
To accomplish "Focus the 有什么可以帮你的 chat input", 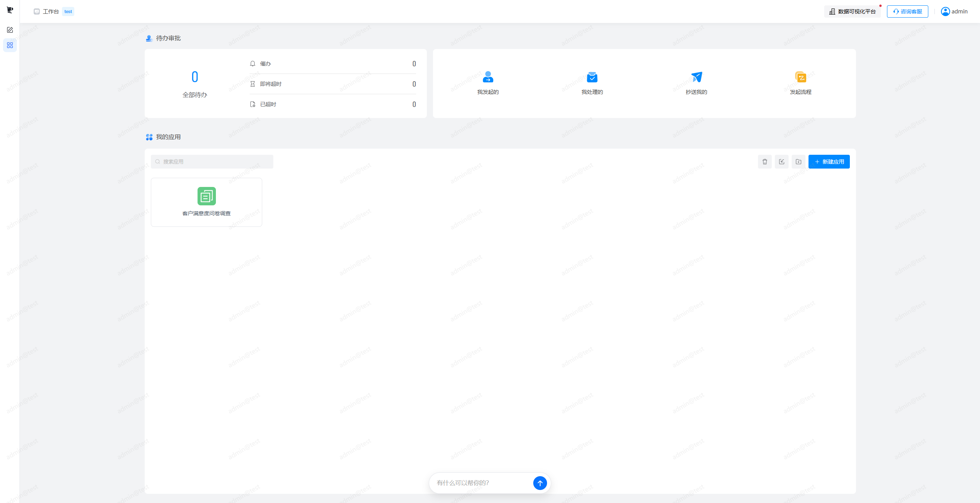I will coord(482,483).
